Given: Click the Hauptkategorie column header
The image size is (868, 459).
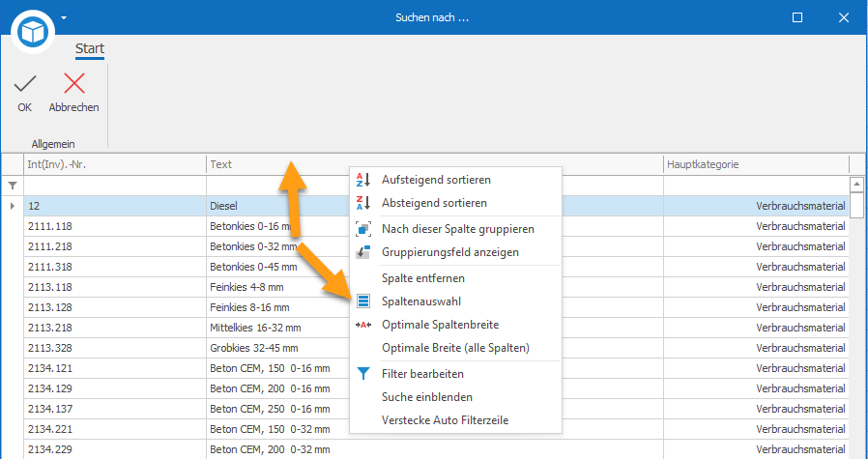Looking at the screenshot, I should (756, 164).
